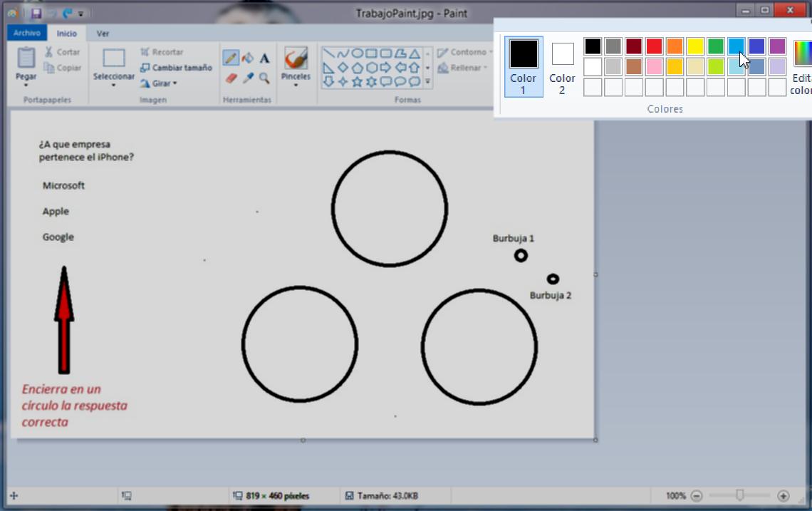
Task: Activate Color 1 selector
Action: (x=523, y=66)
